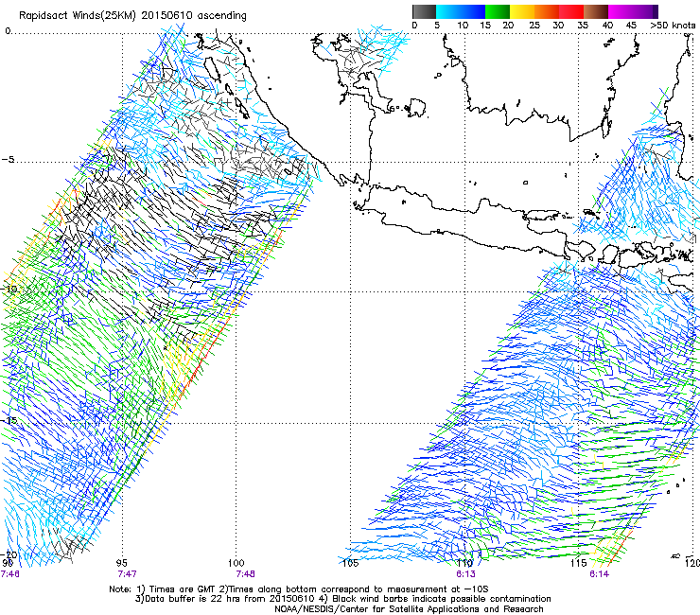The image size is (700, 615).
Task: Click the 'Times are GMT' note line
Action: [x=299, y=589]
